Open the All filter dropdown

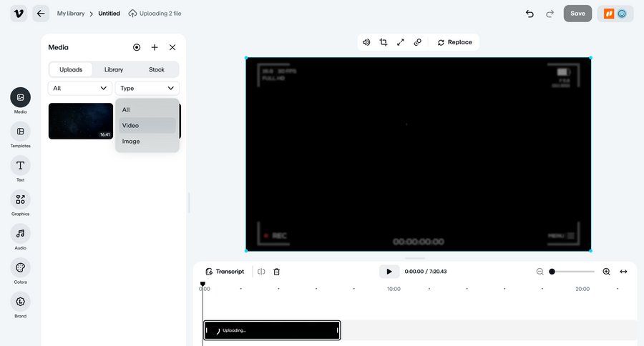(80, 88)
